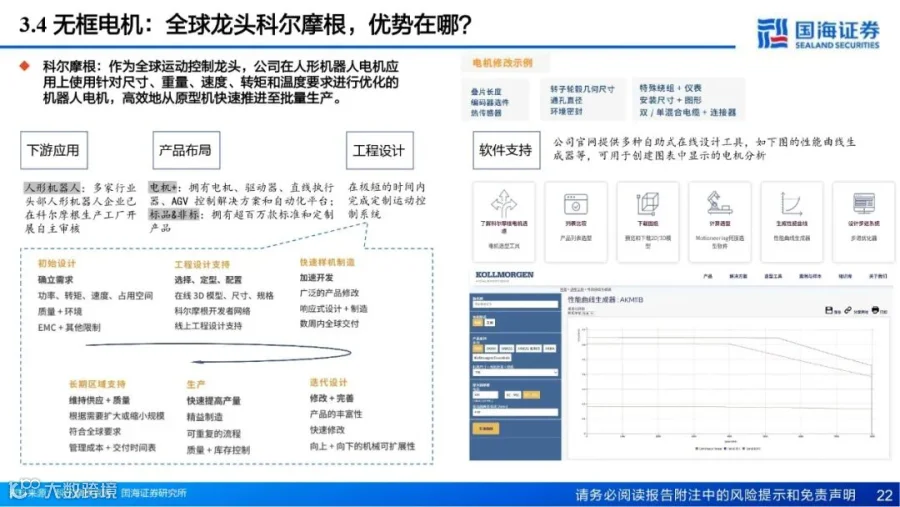900x507 pixels.
Task: Click the 加速开发 text
Action: pyautogui.click(x=316, y=277)
